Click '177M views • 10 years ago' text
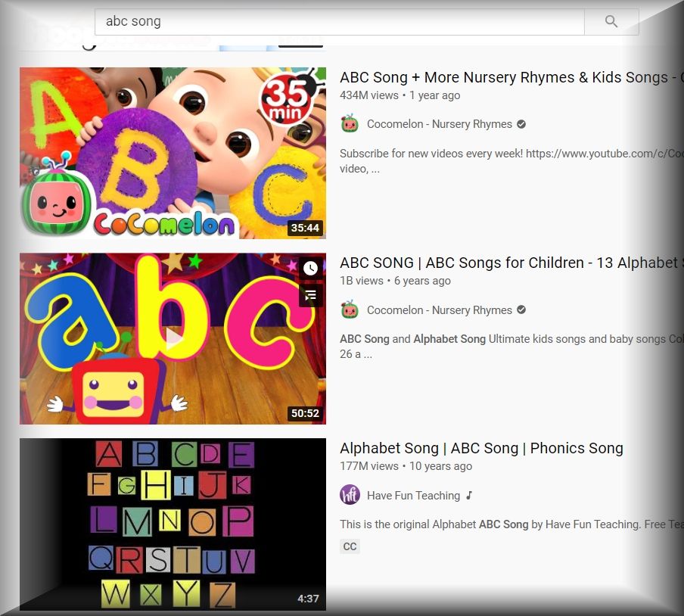The image size is (684, 616). point(406,466)
